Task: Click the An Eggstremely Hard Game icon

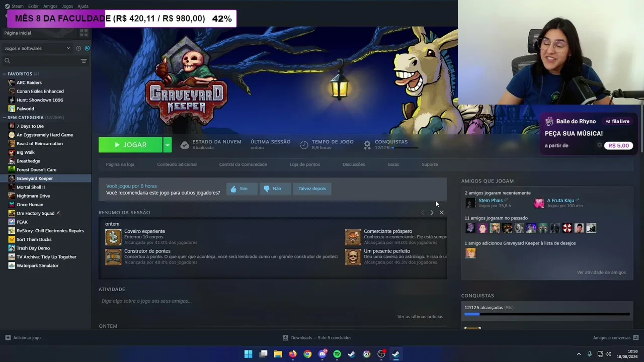Action: pyautogui.click(x=12, y=135)
